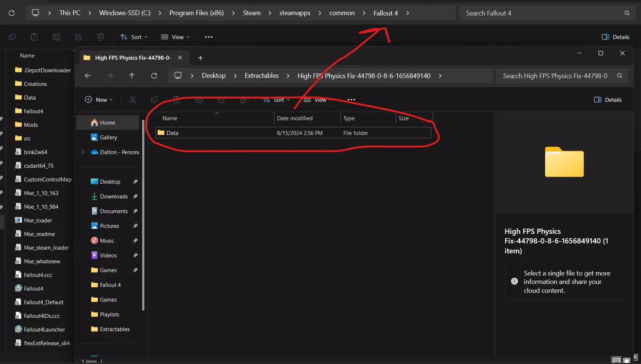The width and height of the screenshot is (641, 364).
Task: Open View dropdown in front window
Action: pos(318,100)
